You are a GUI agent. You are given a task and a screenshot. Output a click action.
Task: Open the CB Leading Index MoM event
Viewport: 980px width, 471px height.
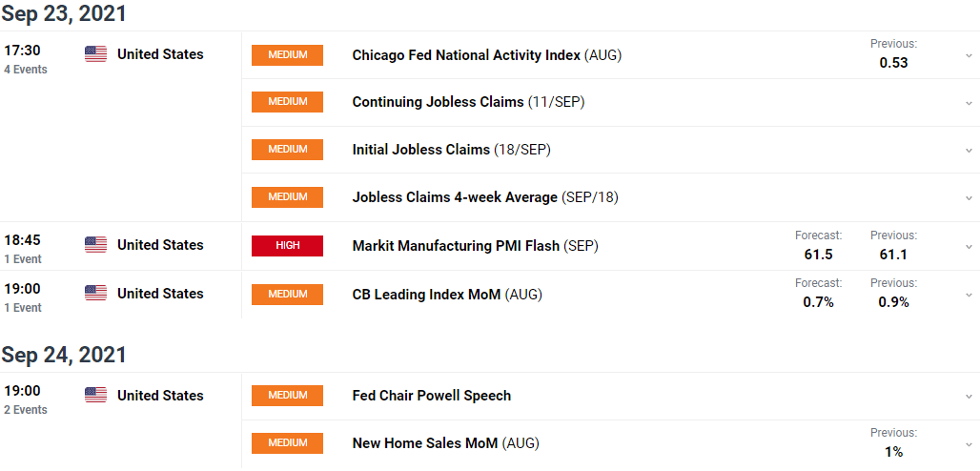[x=447, y=294]
